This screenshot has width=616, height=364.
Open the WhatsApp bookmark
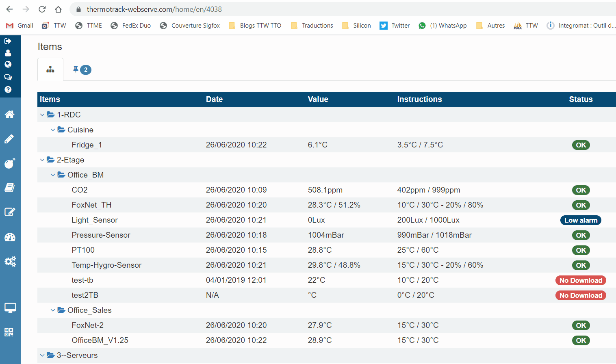pyautogui.click(x=442, y=26)
